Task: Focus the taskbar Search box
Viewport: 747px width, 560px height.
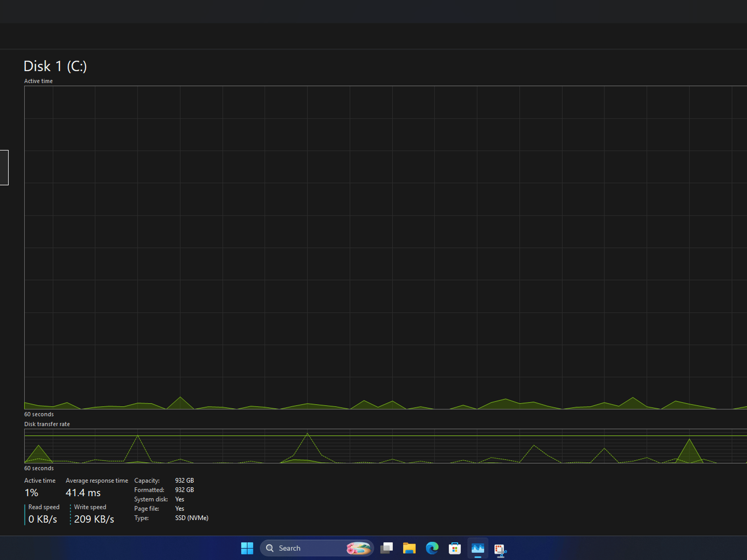Action: [x=317, y=548]
